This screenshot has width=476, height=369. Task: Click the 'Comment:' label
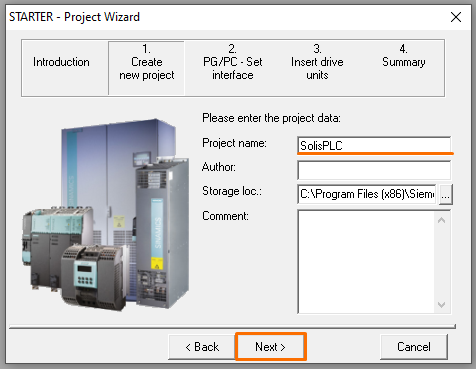tap(225, 216)
